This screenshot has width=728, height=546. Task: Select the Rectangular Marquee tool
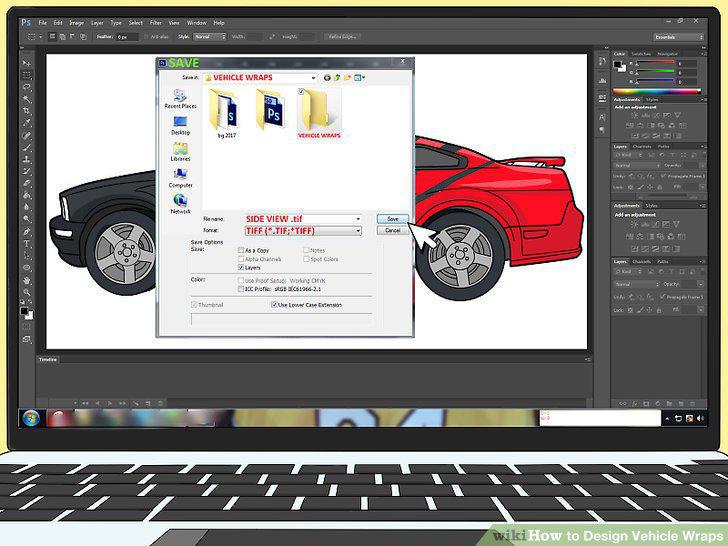26,75
